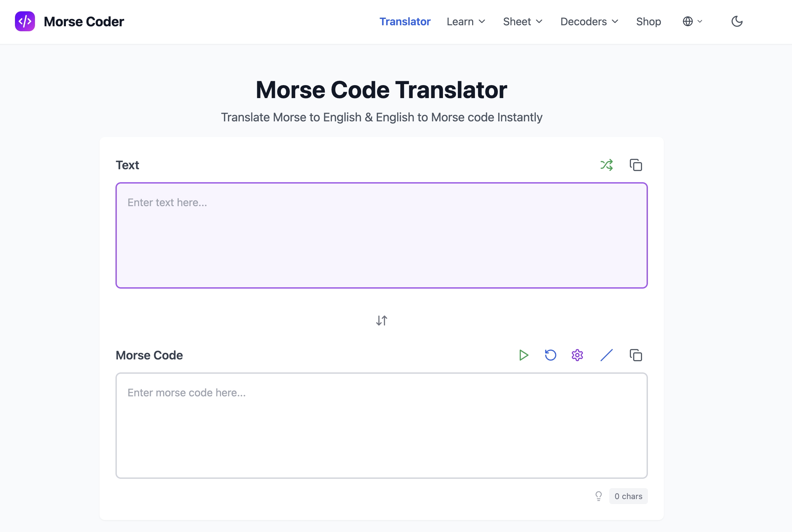Play the Morse code audio

(x=524, y=355)
